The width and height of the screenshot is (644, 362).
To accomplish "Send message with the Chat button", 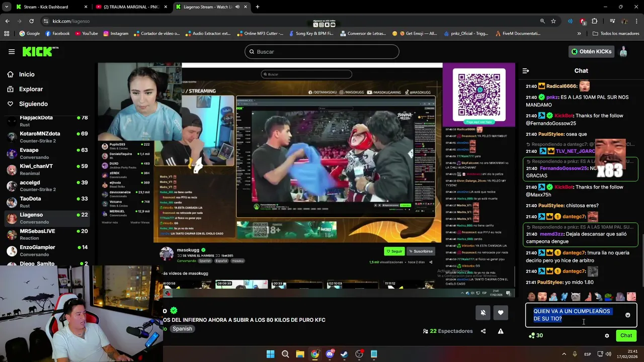I will click(626, 335).
